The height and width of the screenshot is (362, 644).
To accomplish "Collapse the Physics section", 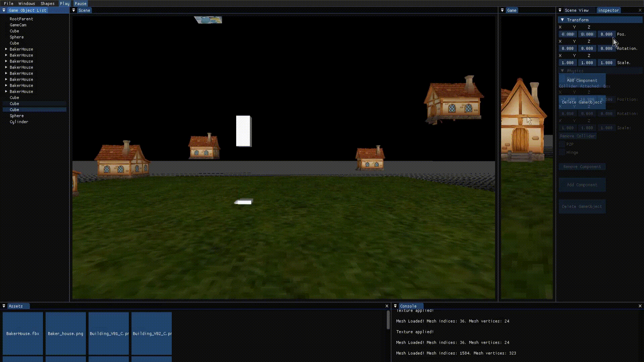I will click(562, 71).
